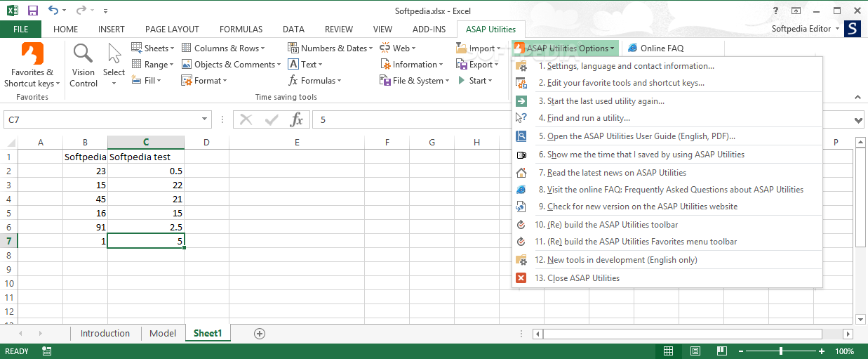Select row header 5

pos(9,213)
